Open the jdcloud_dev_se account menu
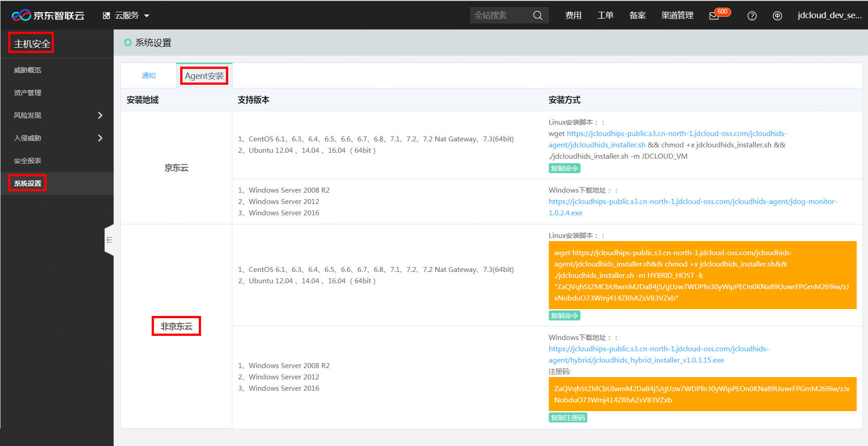This screenshot has height=446, width=868. [x=830, y=15]
